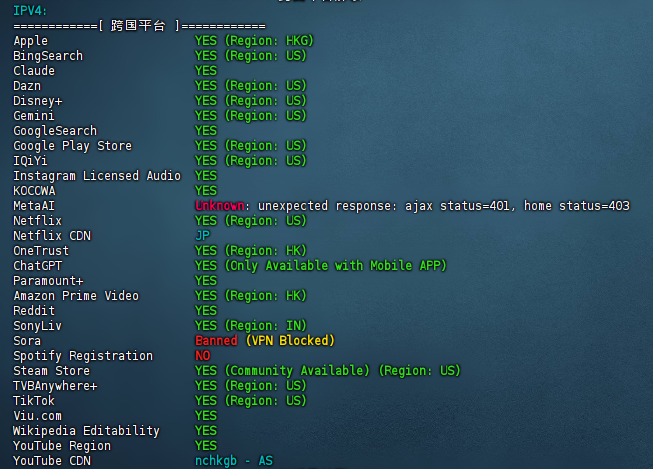653x469 pixels.
Task: Click the BingSearch row label
Action: coord(48,56)
